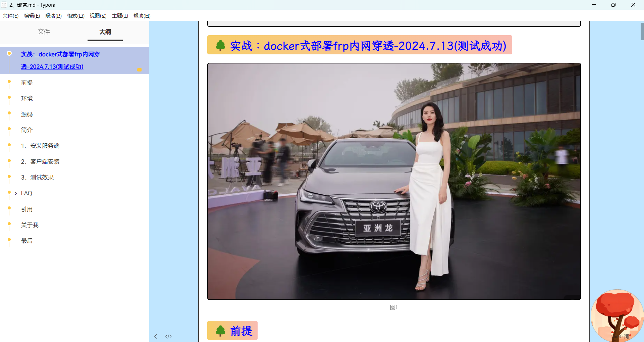This screenshot has width=644, height=342.
Task: Open the 视图(V) menu
Action: [98, 16]
